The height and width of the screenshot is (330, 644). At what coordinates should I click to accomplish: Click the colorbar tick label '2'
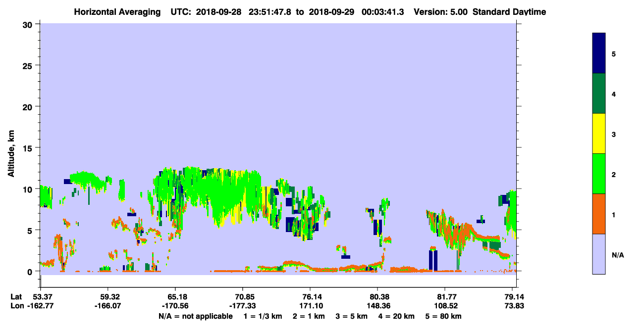click(x=614, y=175)
